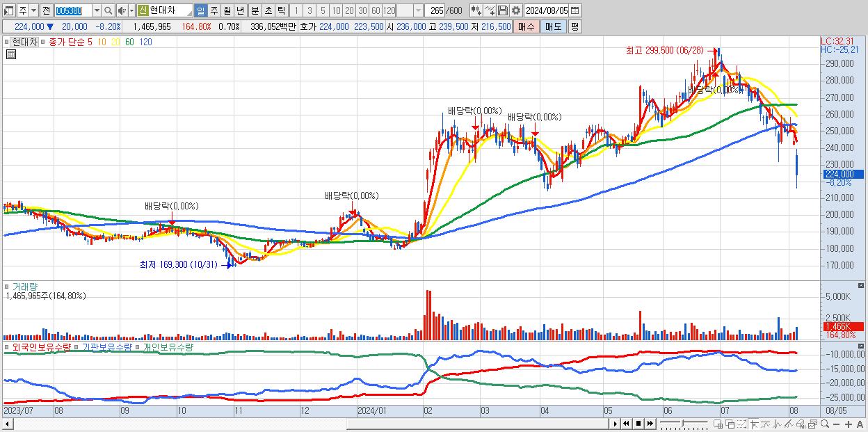Image resolution: width=868 pixels, height=432 pixels.
Task: Select the 월 monthly period
Action: (x=227, y=11)
